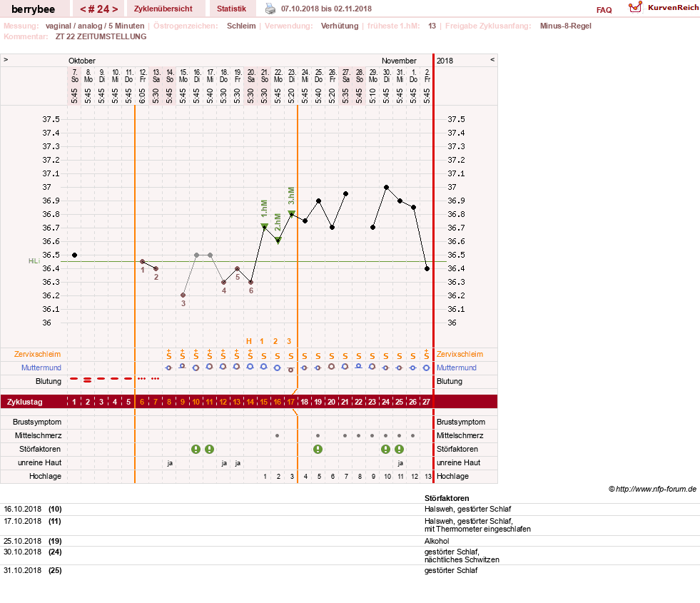Open the Statistik tab
This screenshot has width=700, height=603.
tap(231, 9)
